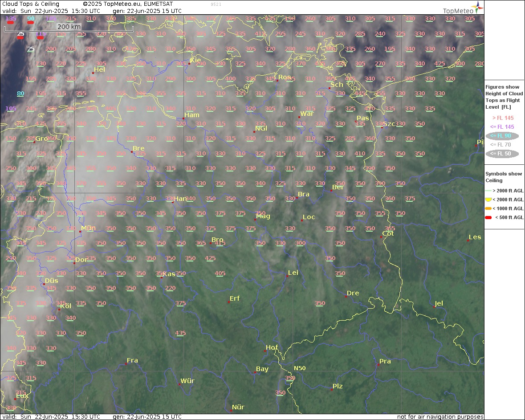Click the 'War' city label
The width and height of the screenshot is (525, 420).
coord(307,114)
